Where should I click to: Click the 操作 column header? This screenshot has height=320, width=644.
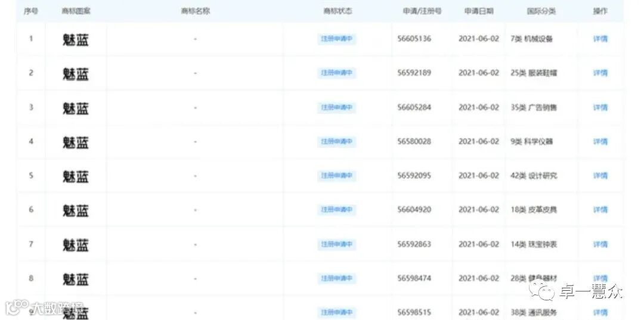600,11
